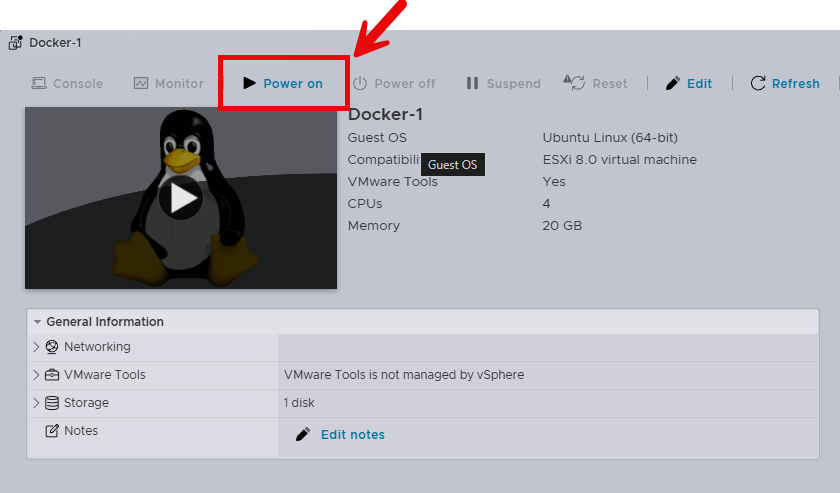Click the play overlay on the console thumbnail

pos(181,198)
